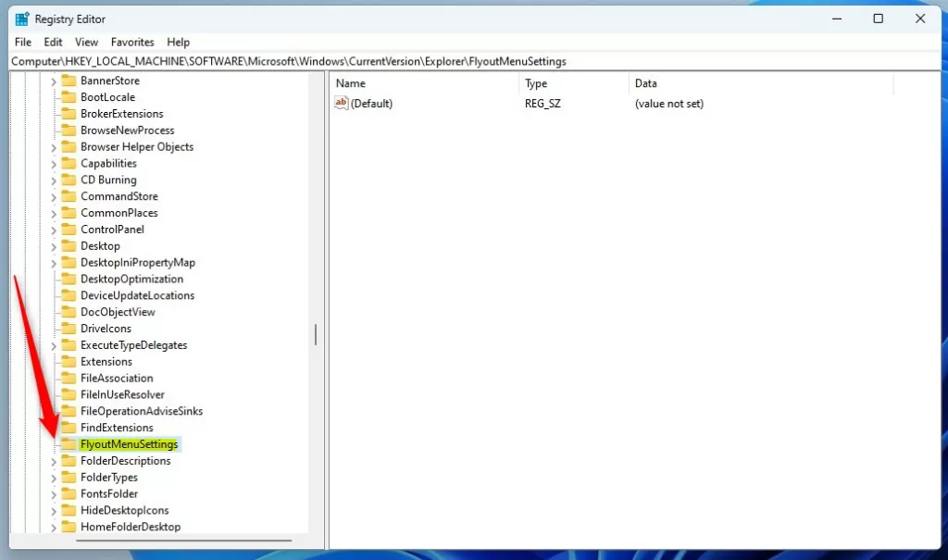
Task: Click the Capabilities folder icon
Action: click(69, 163)
